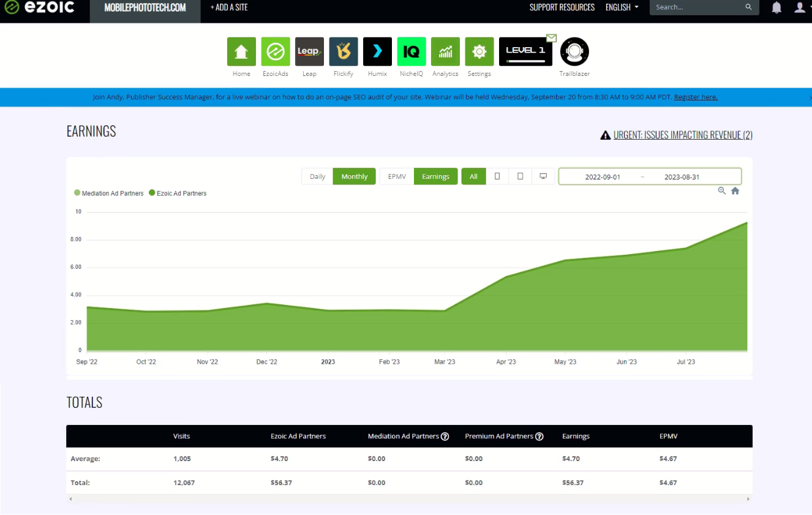Launch the Leap app icon
This screenshot has height=515, width=812.
pos(309,51)
